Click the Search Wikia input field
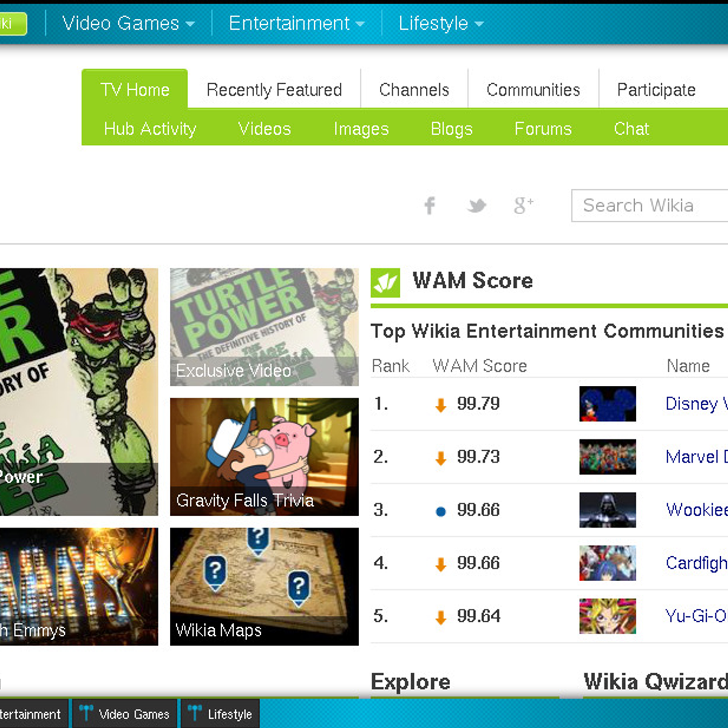This screenshot has height=728, width=728. click(x=649, y=206)
